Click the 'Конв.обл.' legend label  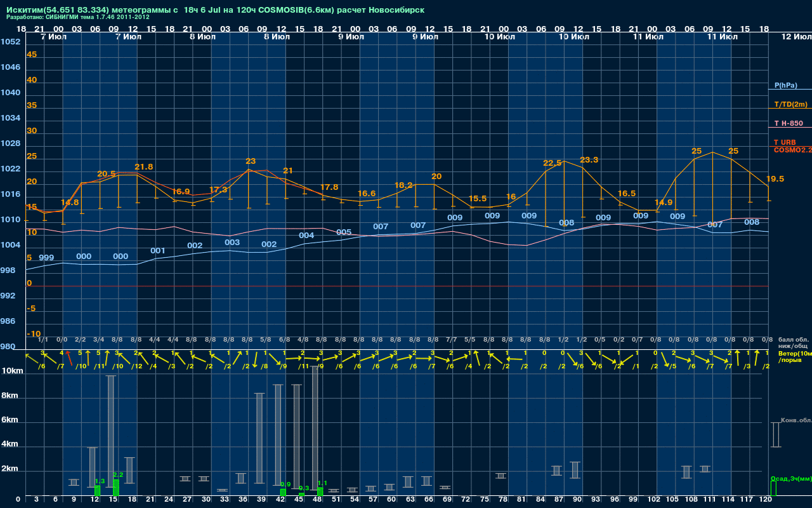(x=796, y=420)
